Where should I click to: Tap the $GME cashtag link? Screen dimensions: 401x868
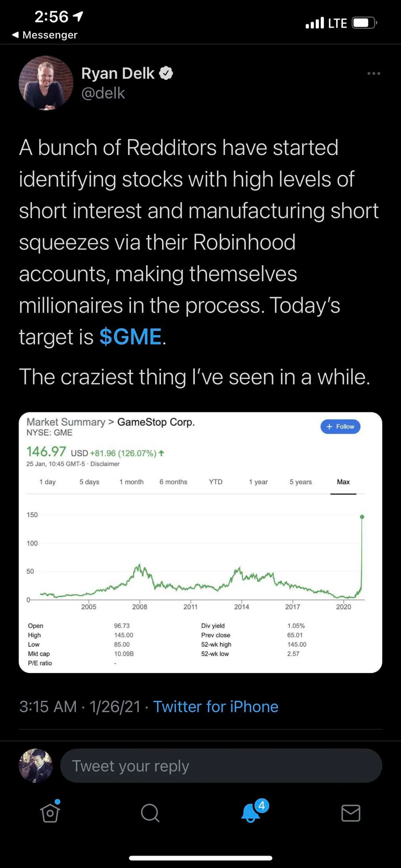131,337
